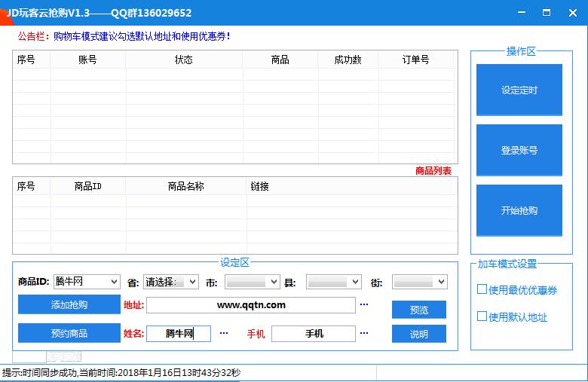Click the 商品名称 column header

[185, 186]
